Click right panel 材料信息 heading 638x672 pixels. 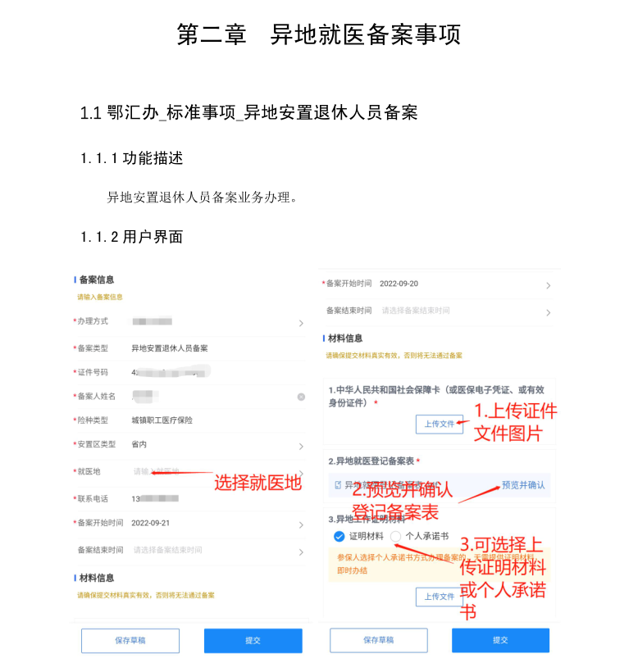pyautogui.click(x=345, y=338)
